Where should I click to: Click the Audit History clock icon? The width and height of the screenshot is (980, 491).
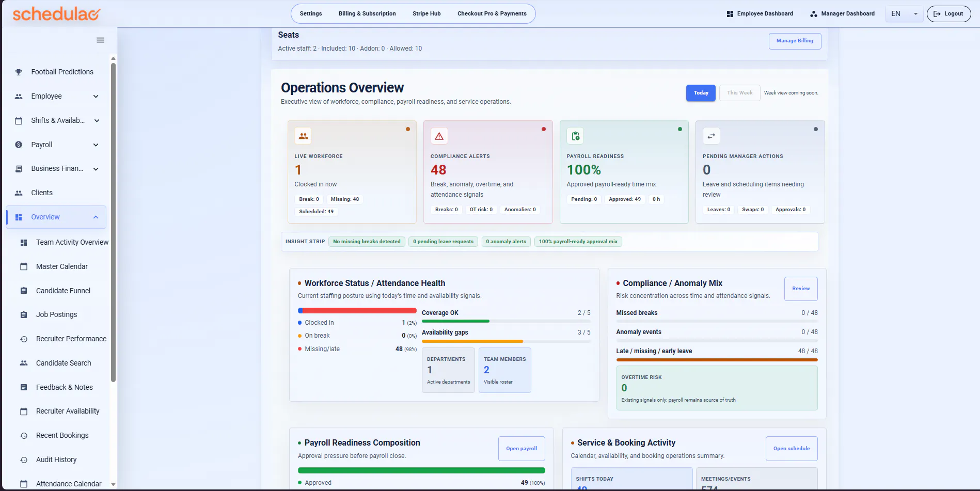click(x=24, y=460)
